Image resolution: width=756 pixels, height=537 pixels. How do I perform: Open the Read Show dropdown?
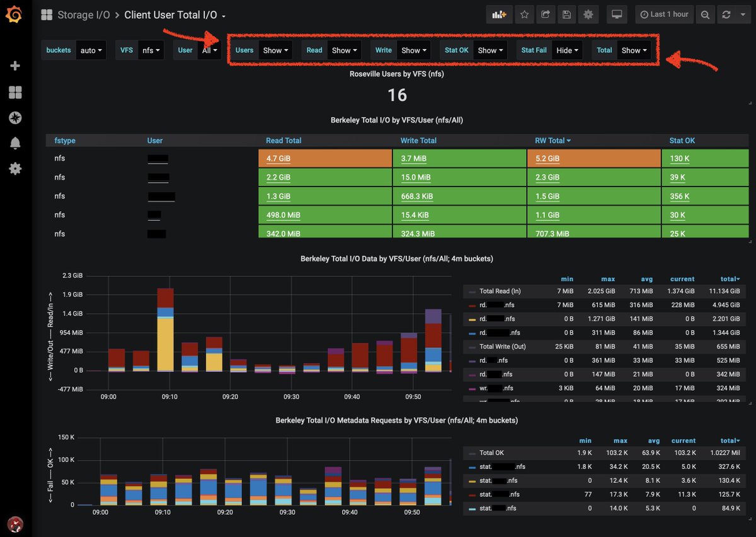tap(344, 50)
